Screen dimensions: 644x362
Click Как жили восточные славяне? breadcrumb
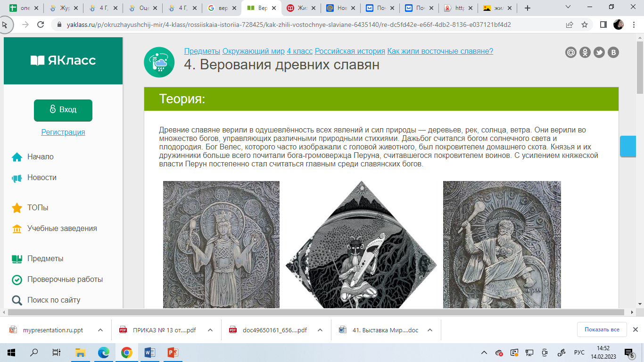440,51
